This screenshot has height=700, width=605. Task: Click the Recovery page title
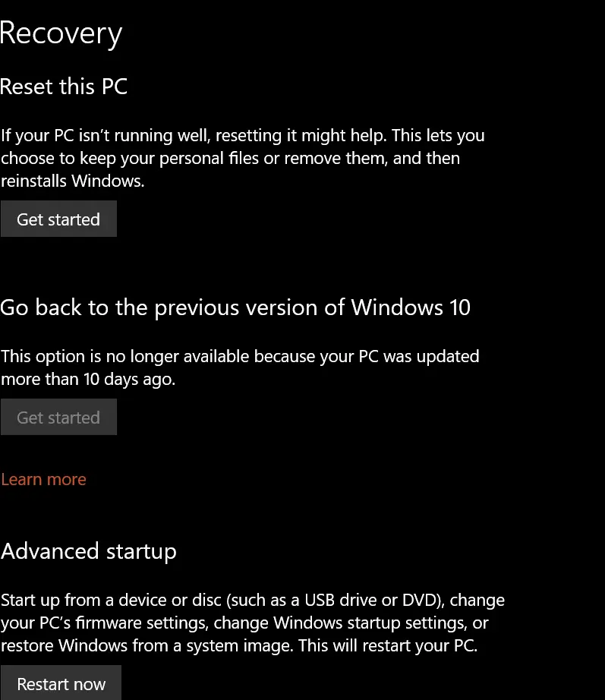coord(61,33)
